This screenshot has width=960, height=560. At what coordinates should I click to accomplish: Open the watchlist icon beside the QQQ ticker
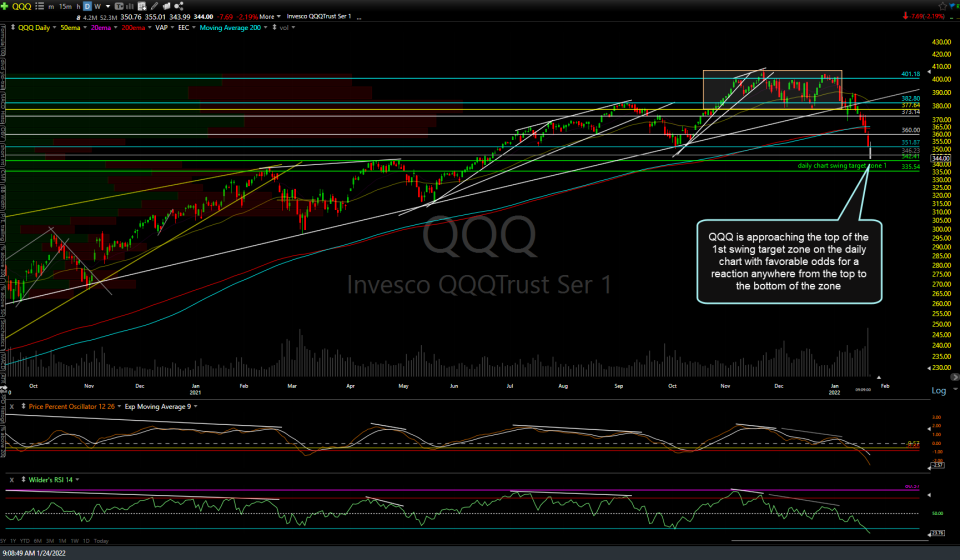(40, 6)
